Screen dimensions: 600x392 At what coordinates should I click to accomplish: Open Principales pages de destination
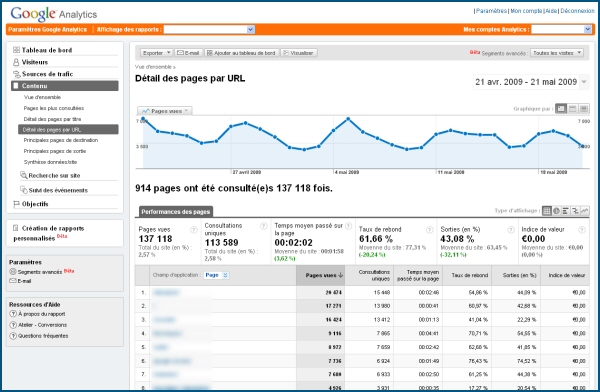tap(60, 140)
